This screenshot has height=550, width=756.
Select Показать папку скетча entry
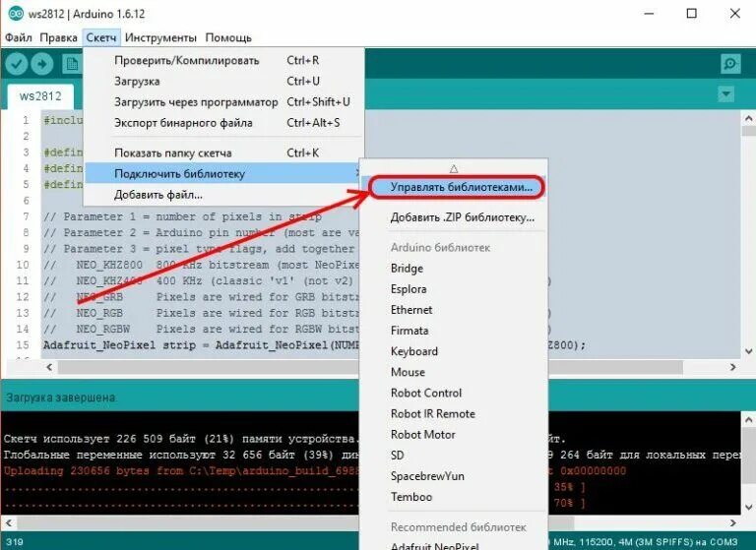coord(224,153)
